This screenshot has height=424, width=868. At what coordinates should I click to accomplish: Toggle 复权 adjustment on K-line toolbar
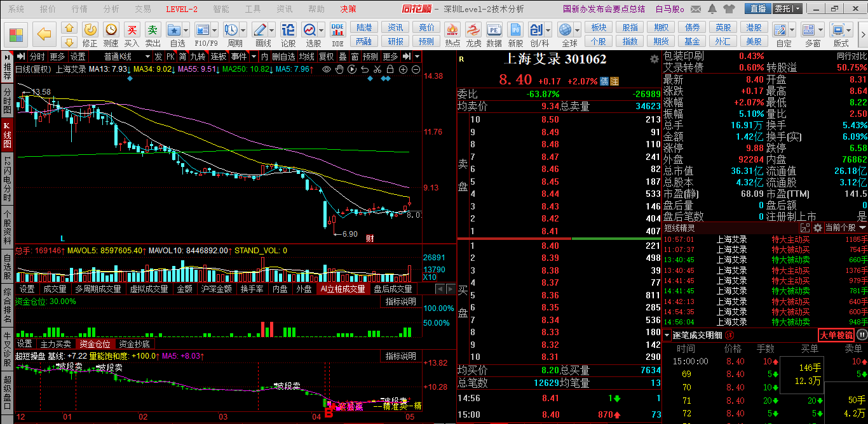[326, 56]
